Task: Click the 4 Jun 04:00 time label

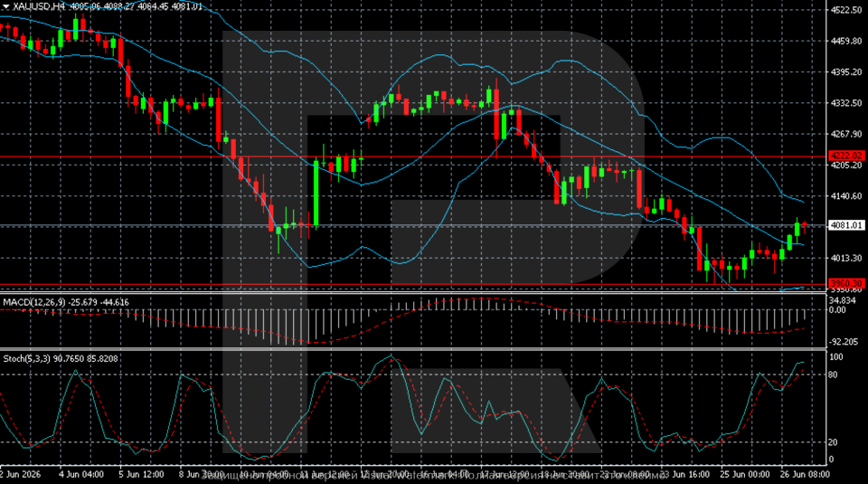Action: pos(81,475)
